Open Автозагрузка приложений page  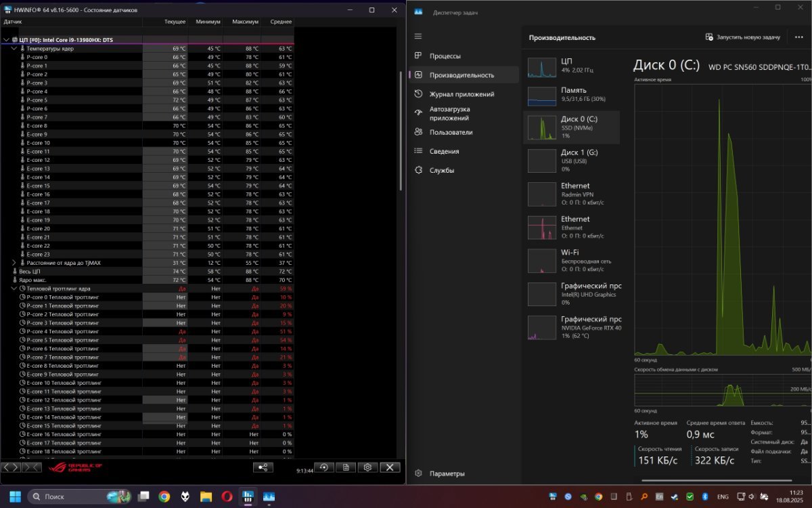(464, 113)
